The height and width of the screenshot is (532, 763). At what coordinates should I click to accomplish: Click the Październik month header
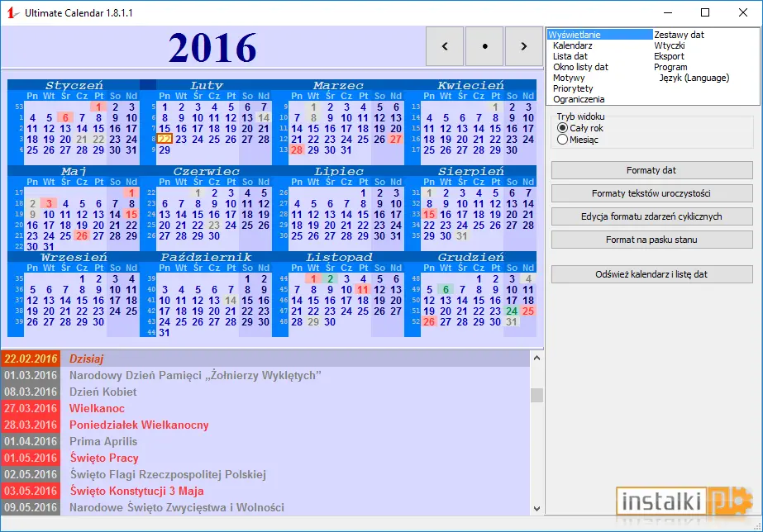tap(207, 257)
